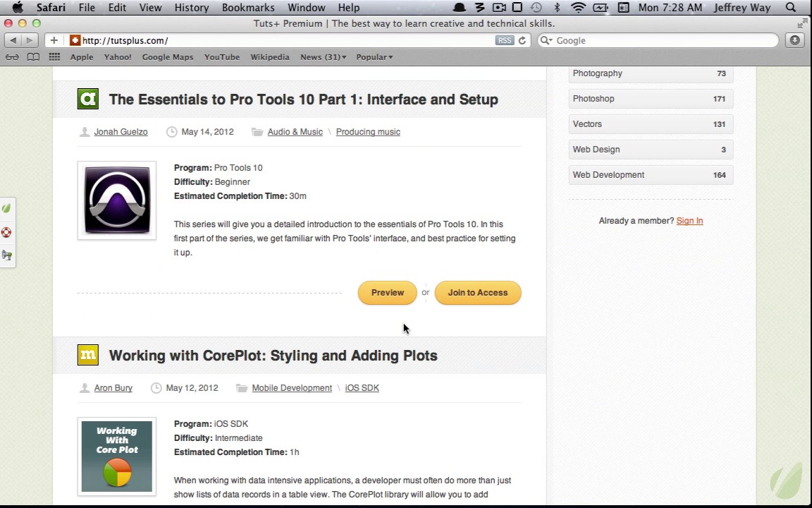The image size is (812, 508).
Task: Open Spotlight search magnifier in menu bar
Action: point(790,7)
